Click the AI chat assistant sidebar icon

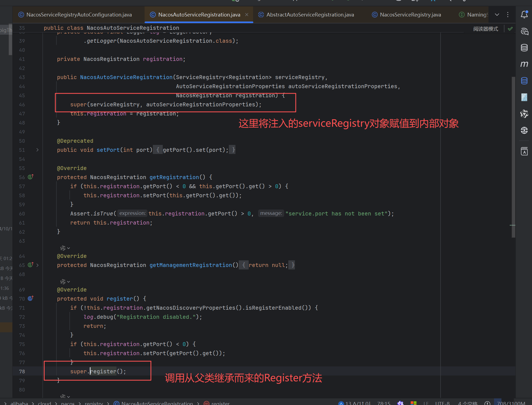[x=524, y=32]
